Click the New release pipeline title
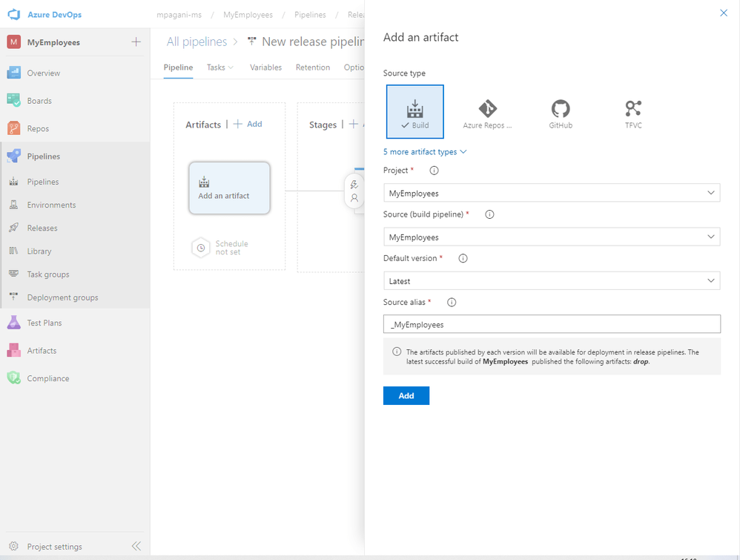The image size is (740, 560). point(313,42)
